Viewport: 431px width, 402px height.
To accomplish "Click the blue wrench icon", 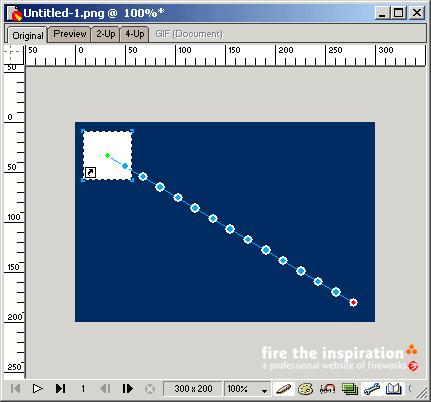I will (372, 389).
